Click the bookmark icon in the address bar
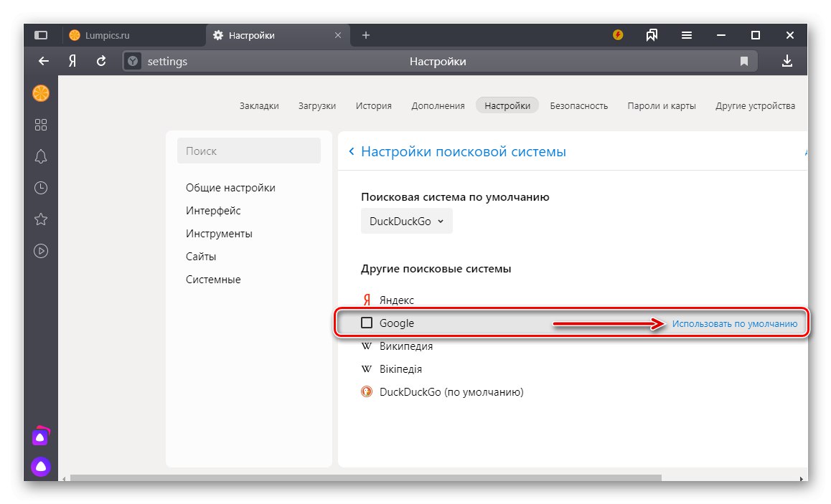831x504 pixels. pos(744,62)
